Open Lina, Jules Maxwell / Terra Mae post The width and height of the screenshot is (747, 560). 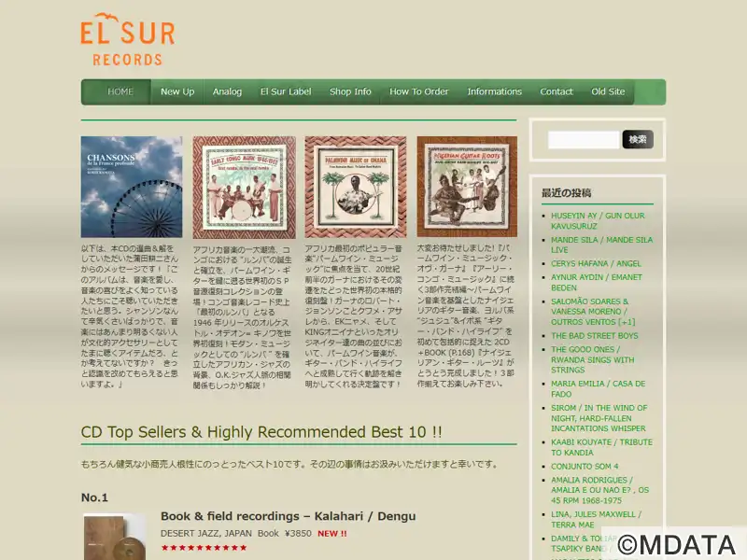(x=596, y=520)
